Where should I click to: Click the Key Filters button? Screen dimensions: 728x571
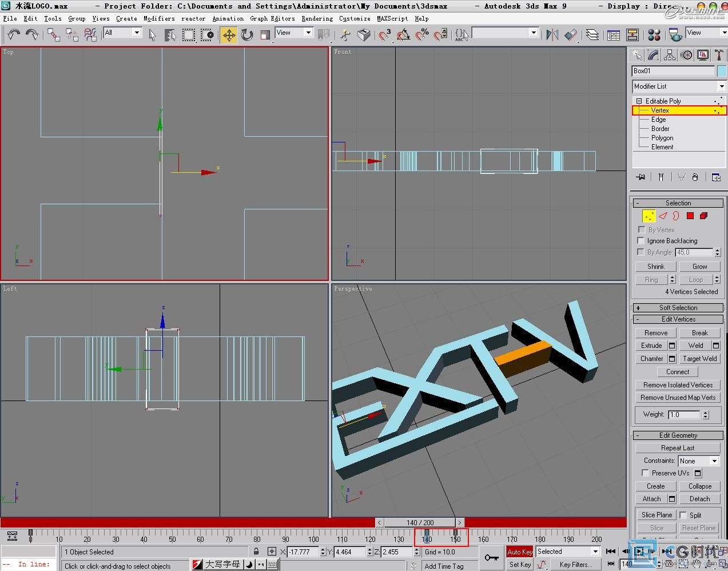pyautogui.click(x=576, y=564)
